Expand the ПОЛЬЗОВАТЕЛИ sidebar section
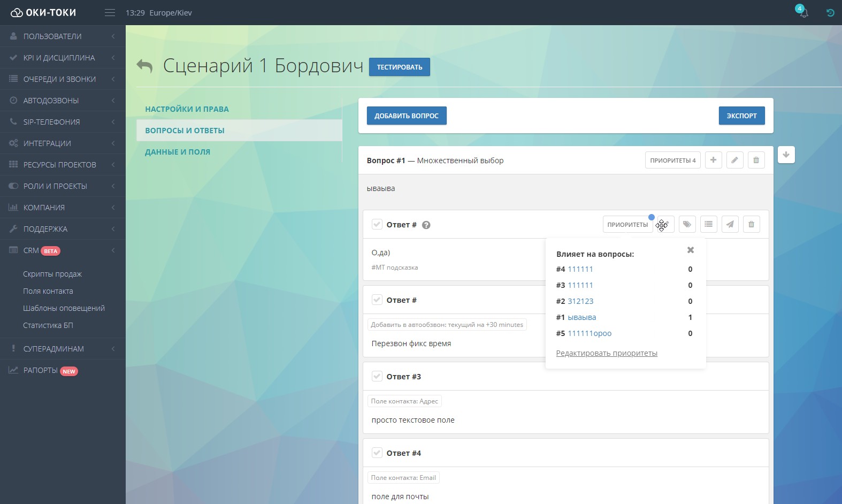This screenshot has height=504, width=842. (x=63, y=36)
